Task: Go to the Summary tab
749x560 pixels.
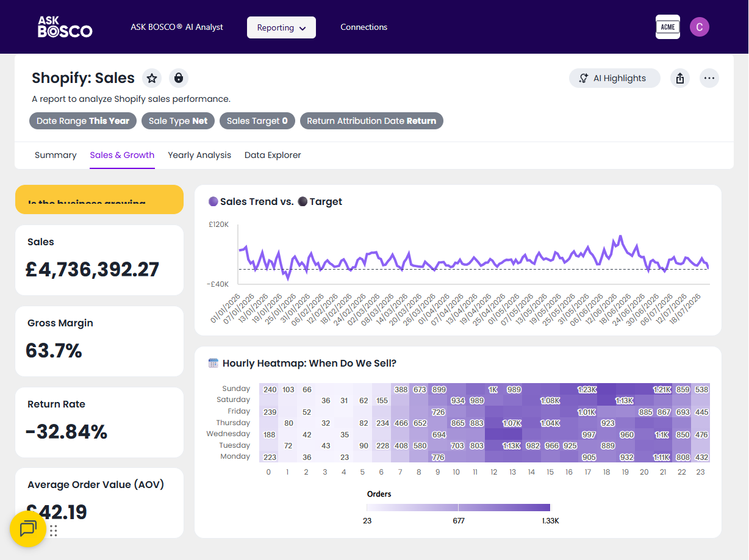Action: (56, 155)
